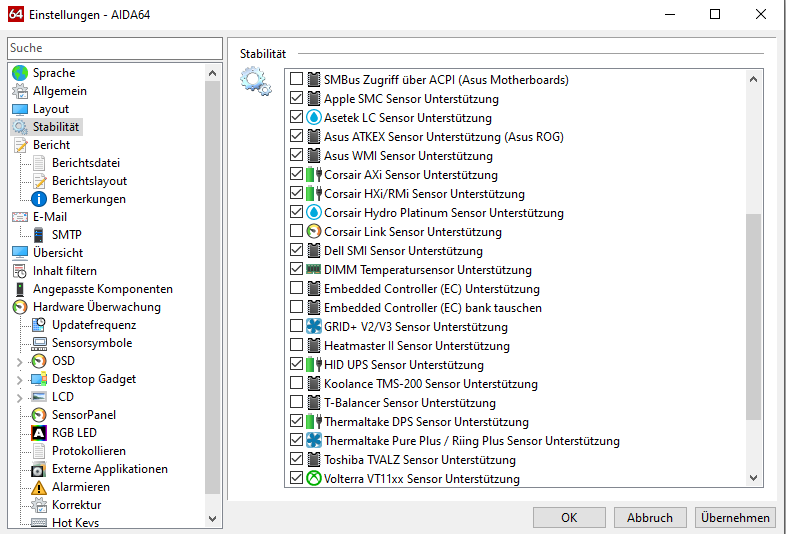Image resolution: width=786 pixels, height=534 pixels.
Task: Click the Übernehmen button
Action: tap(735, 517)
